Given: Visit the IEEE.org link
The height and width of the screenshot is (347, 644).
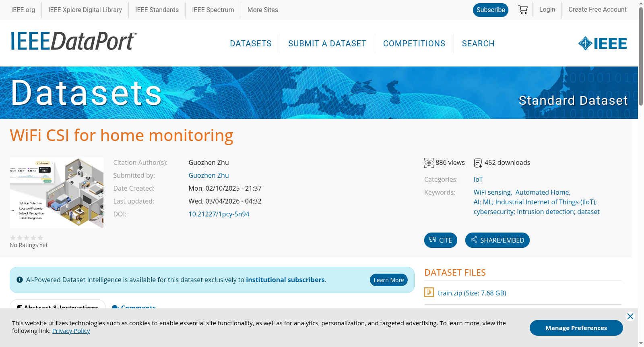Looking at the screenshot, I should tap(23, 10).
